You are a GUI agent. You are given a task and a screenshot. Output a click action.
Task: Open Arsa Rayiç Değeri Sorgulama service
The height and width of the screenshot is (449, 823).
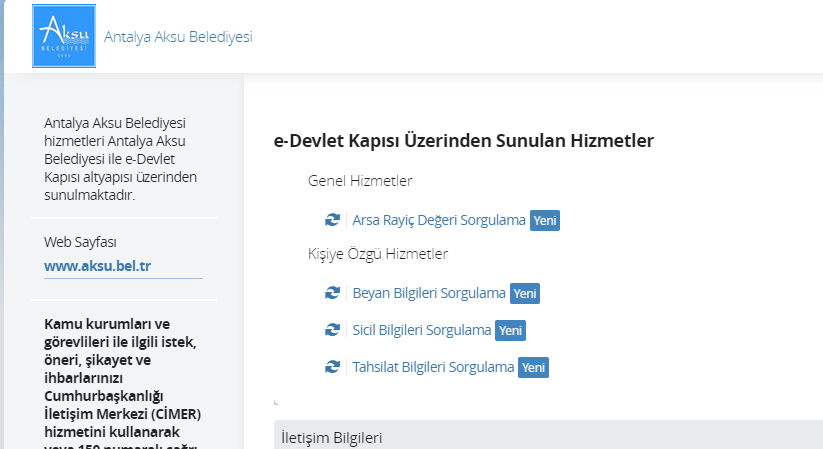[439, 220]
